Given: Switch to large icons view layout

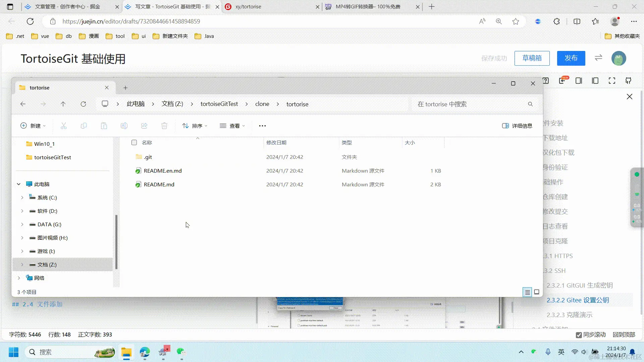Looking at the screenshot, I should pyautogui.click(x=537, y=292).
